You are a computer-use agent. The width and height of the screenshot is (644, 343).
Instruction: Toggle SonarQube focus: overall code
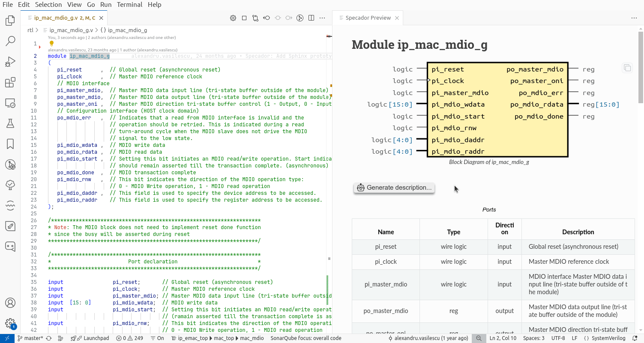tap(306, 338)
